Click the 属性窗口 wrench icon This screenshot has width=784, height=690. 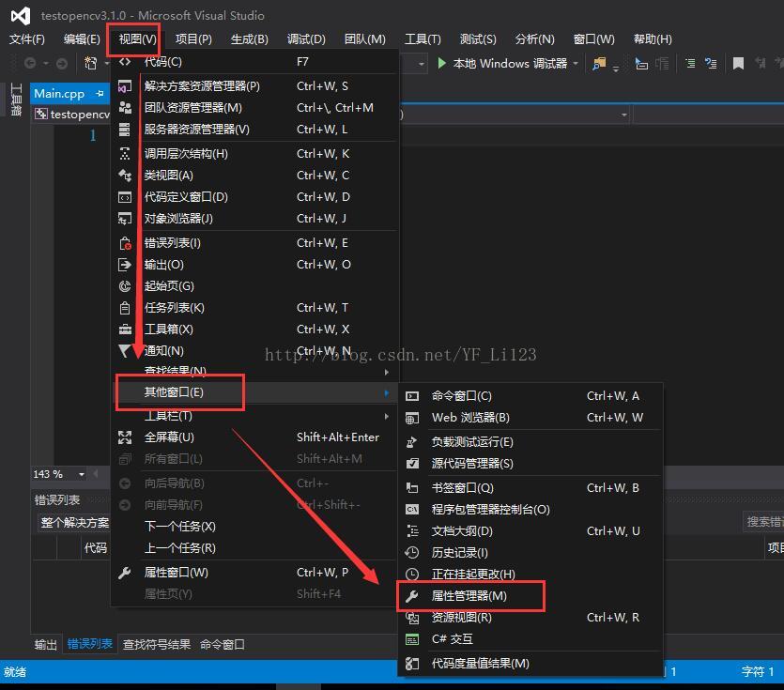pos(125,573)
